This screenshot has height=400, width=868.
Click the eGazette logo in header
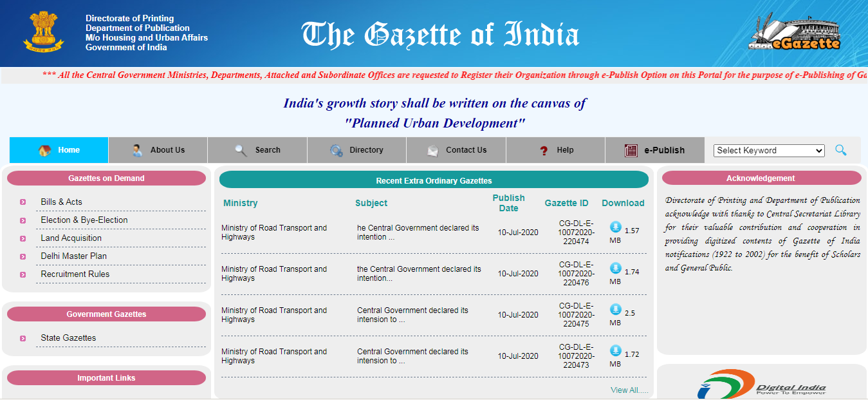[795, 33]
